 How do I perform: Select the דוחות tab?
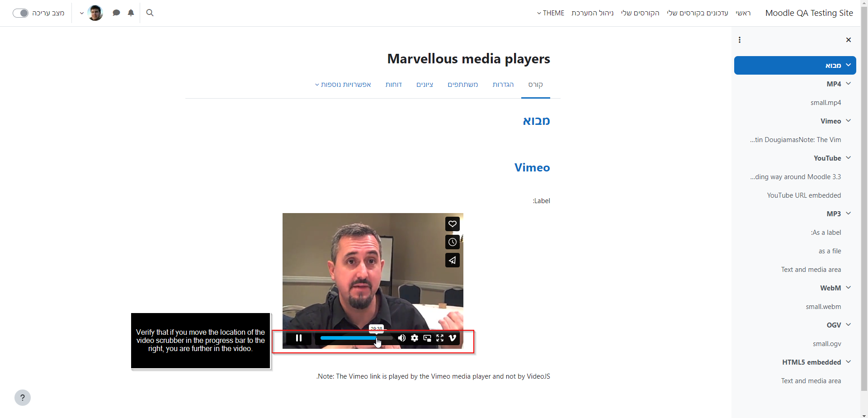click(x=394, y=85)
